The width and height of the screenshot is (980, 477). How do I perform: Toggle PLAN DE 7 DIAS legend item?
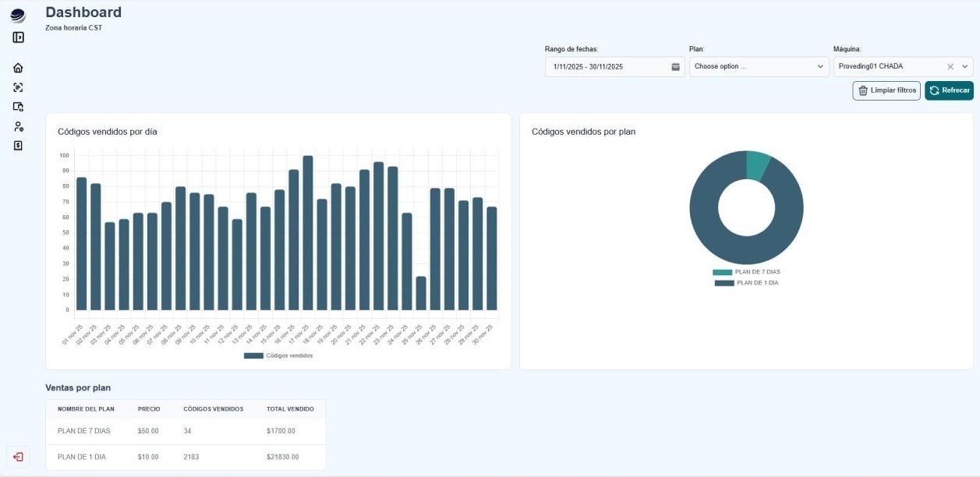pyautogui.click(x=746, y=272)
